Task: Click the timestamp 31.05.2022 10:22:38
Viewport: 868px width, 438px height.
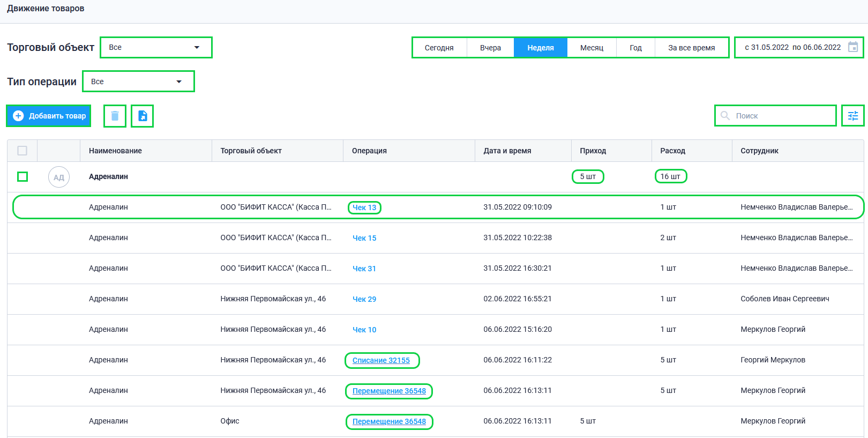Action: 518,237
